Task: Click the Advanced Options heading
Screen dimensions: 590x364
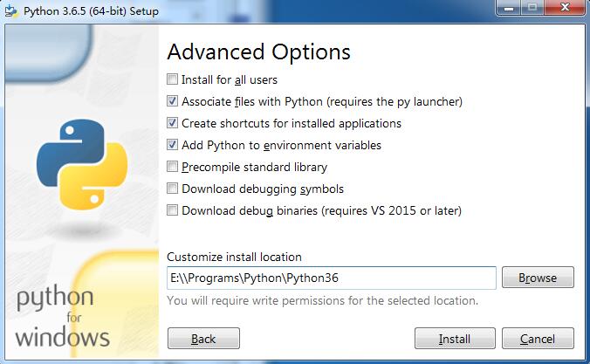Action: [259, 52]
